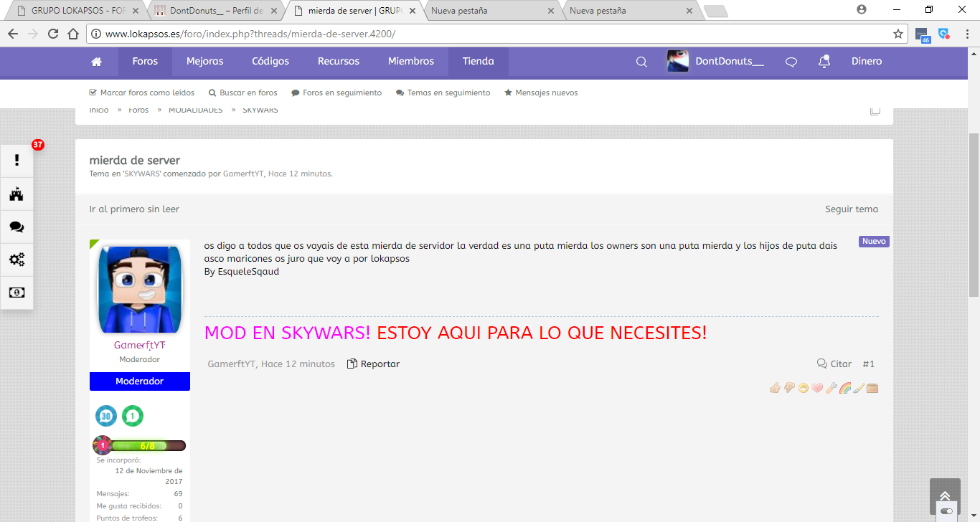Open the sidebar gears settings icon
Viewport: 980px width, 522px height.
[17, 260]
